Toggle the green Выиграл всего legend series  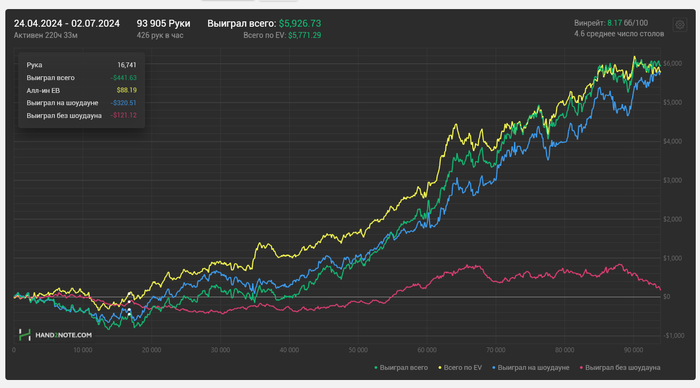coord(400,368)
